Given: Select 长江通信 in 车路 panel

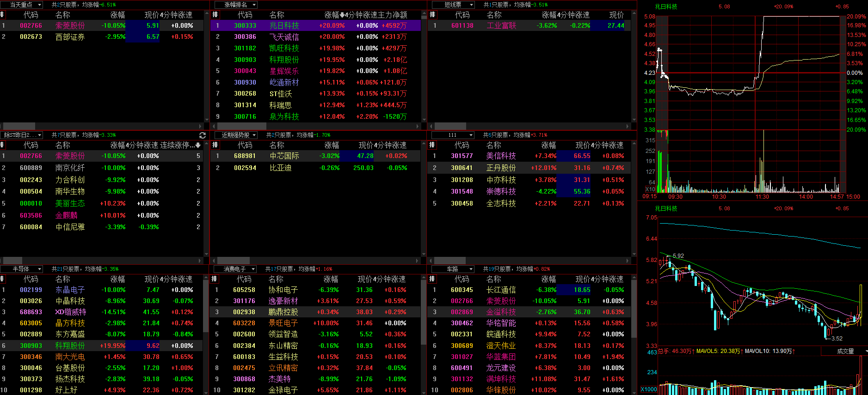Looking at the screenshot, I should (529, 290).
